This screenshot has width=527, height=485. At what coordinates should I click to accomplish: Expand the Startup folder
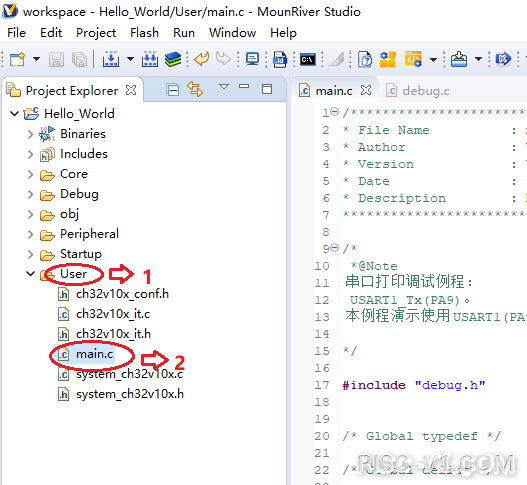coord(31,254)
